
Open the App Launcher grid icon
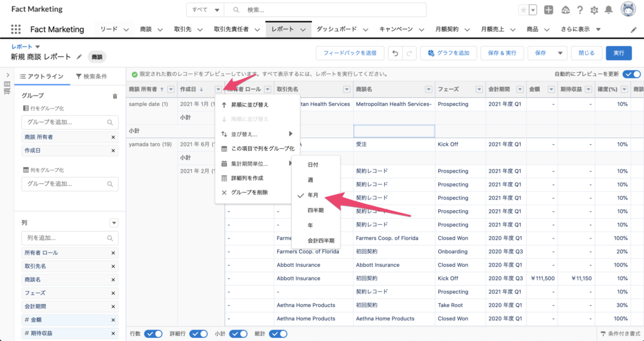point(16,29)
